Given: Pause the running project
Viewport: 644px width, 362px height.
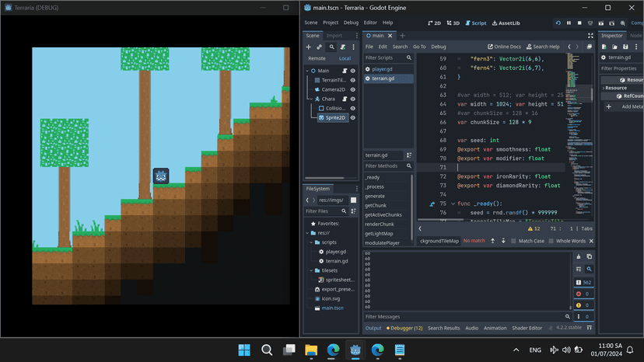Looking at the screenshot, I should [x=569, y=23].
